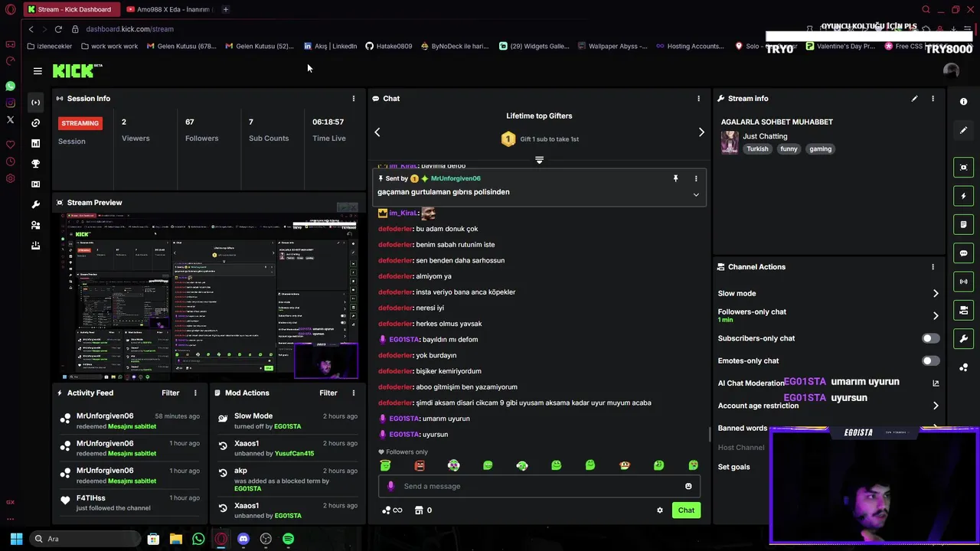Open the emoji picker in message box
The image size is (980, 551).
coord(688,486)
